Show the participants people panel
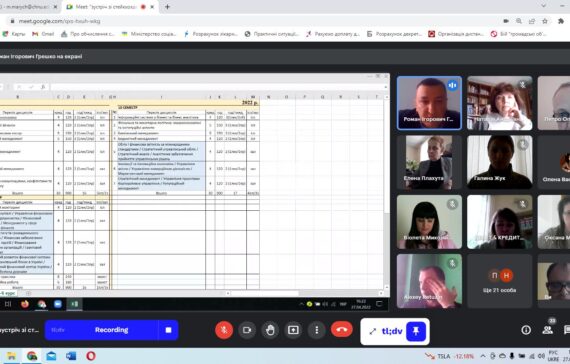570x364 pixels. [547, 330]
